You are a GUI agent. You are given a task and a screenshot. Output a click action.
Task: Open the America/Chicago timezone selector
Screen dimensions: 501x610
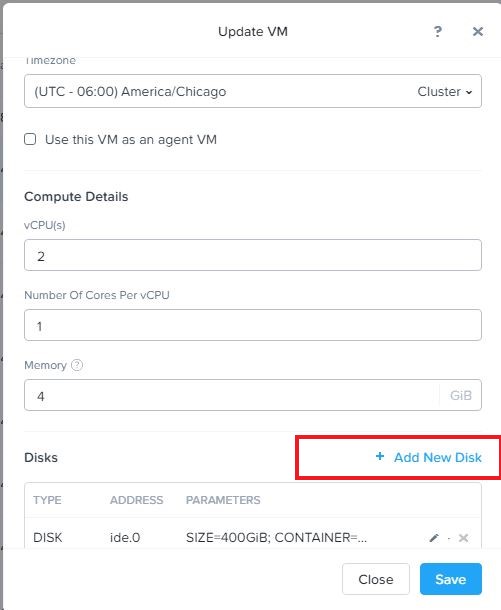[x=253, y=91]
